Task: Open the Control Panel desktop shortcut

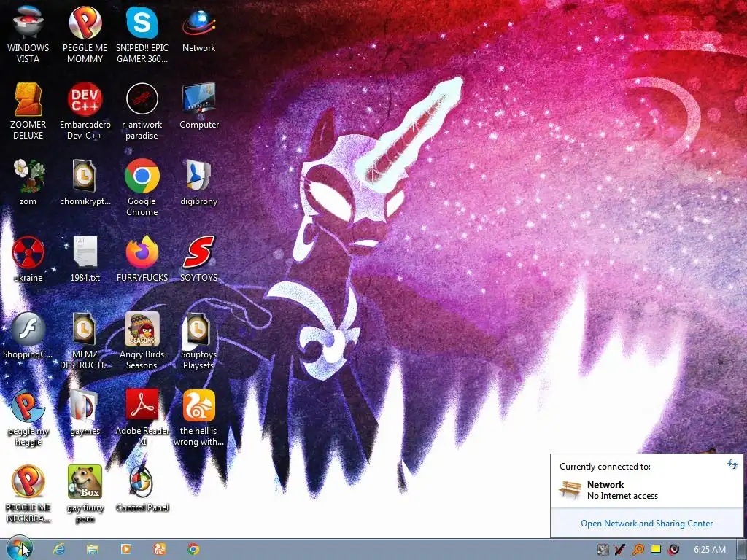Action: (x=142, y=489)
